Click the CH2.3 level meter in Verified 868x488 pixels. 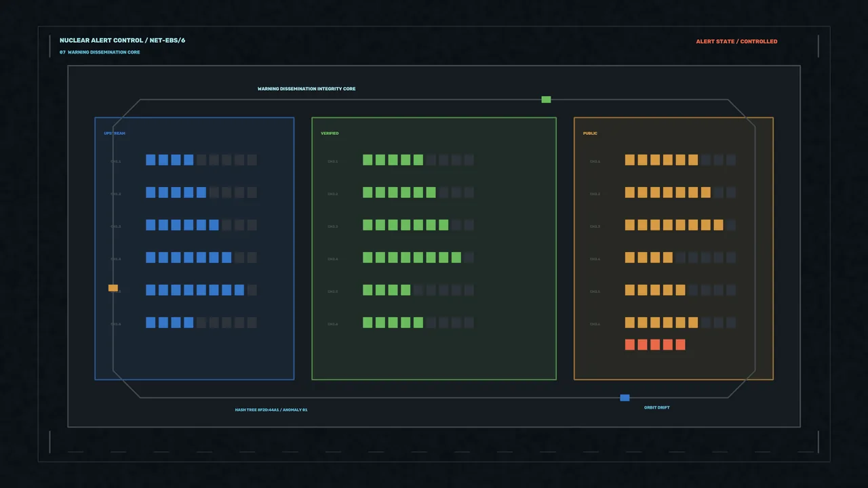tap(418, 225)
